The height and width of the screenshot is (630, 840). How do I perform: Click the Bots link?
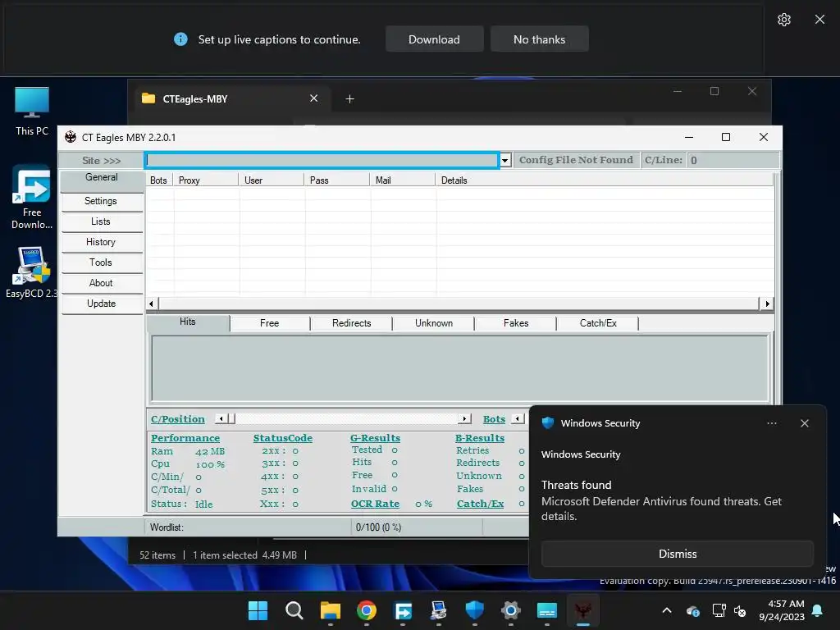click(494, 419)
